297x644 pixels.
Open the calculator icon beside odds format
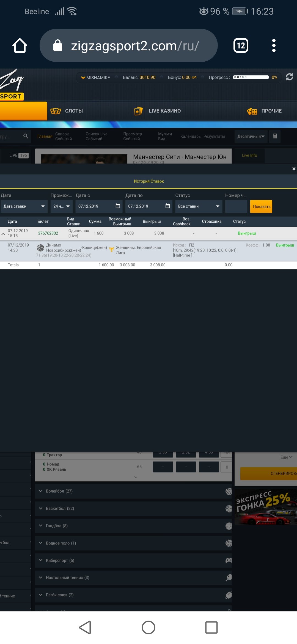274,136
